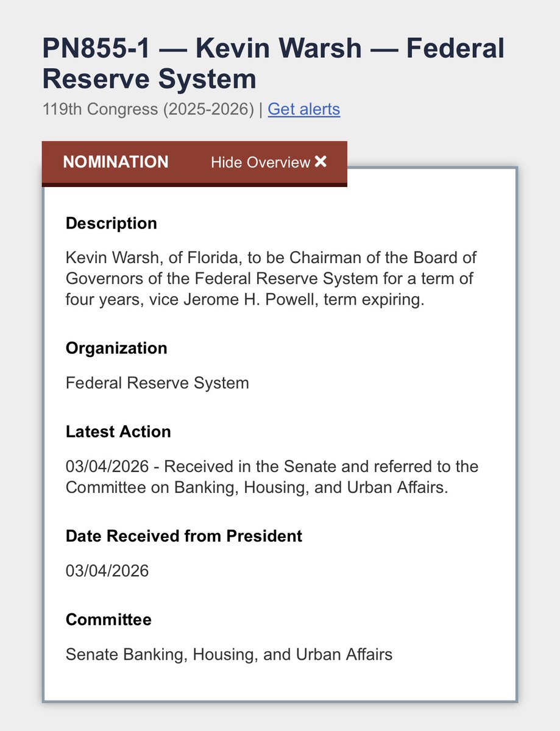Click the Senate Banking, Housing, and Urban Affairs text
The image size is (560, 731).
(x=229, y=655)
